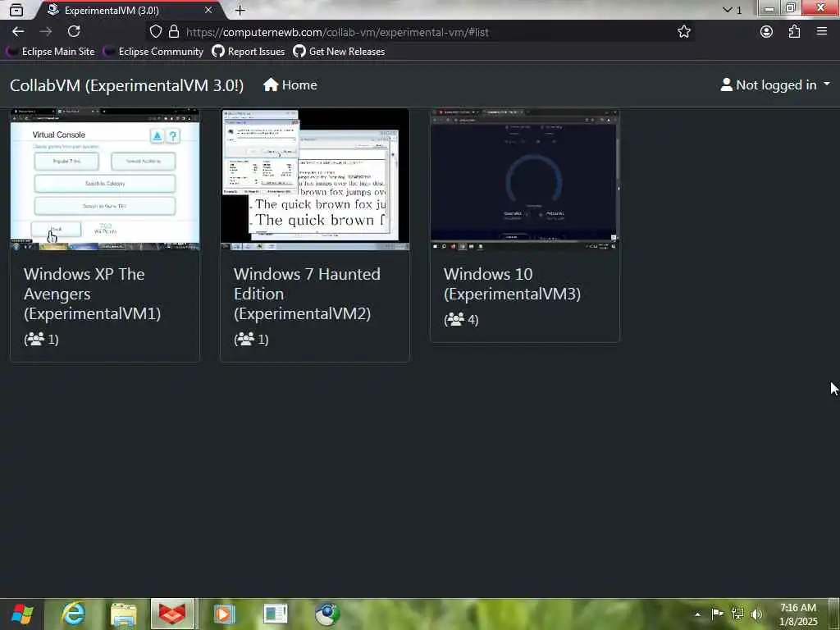This screenshot has height=630, width=840.
Task: Open the extensions puzzle icon
Action: pos(794,32)
